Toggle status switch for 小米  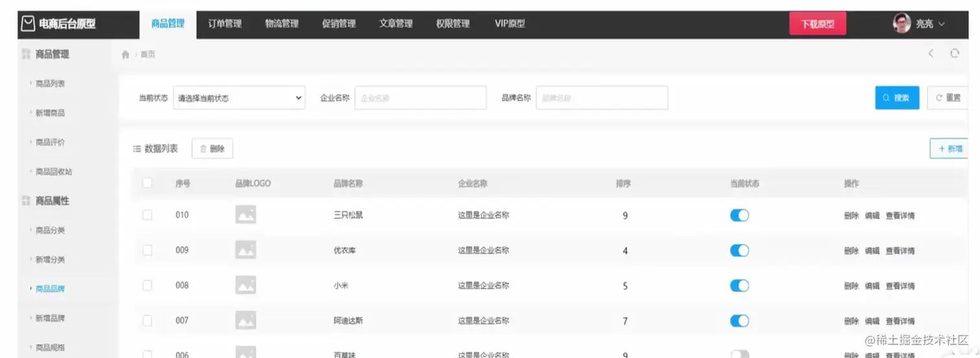click(740, 285)
